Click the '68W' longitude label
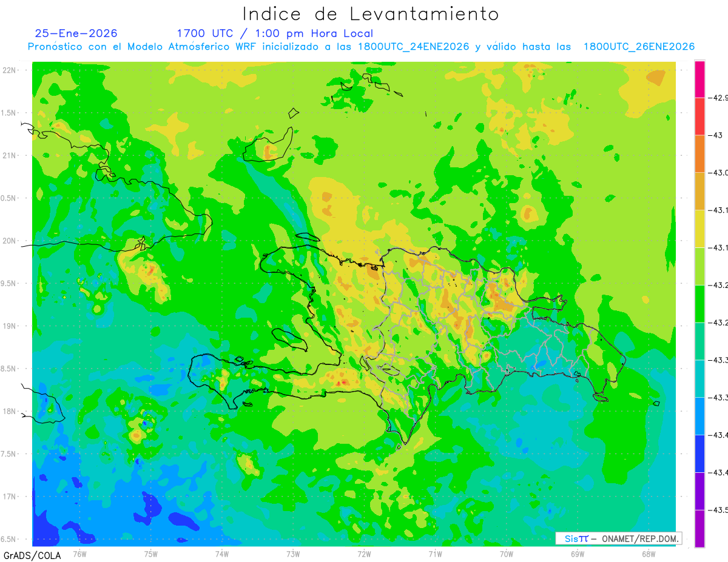 tap(649, 554)
